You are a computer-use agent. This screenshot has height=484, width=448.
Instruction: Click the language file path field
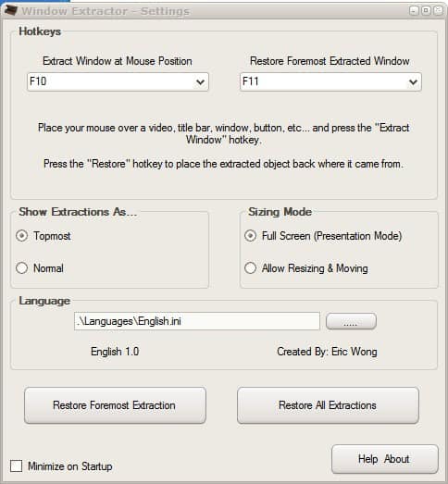click(x=197, y=321)
